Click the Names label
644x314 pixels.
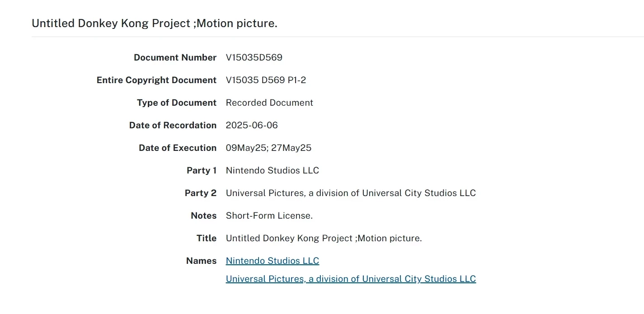click(x=202, y=261)
